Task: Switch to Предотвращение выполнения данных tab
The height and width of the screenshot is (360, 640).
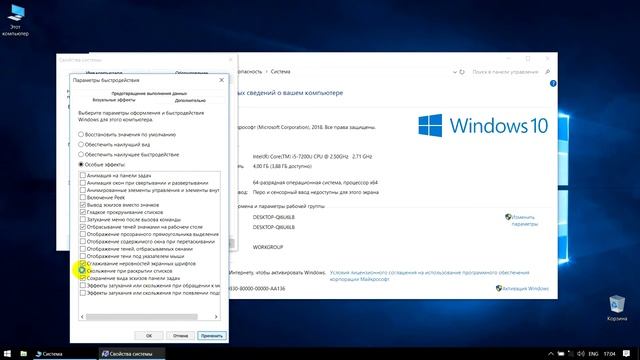Action: (149, 93)
